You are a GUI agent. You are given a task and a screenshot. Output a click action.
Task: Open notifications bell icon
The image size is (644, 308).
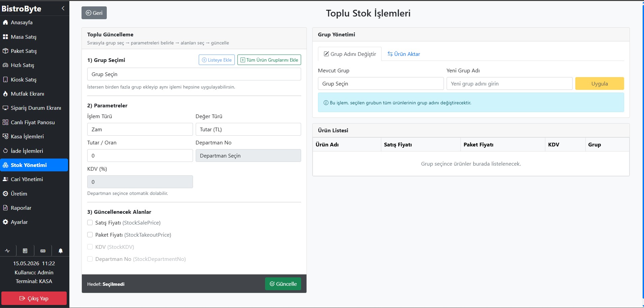point(61,251)
